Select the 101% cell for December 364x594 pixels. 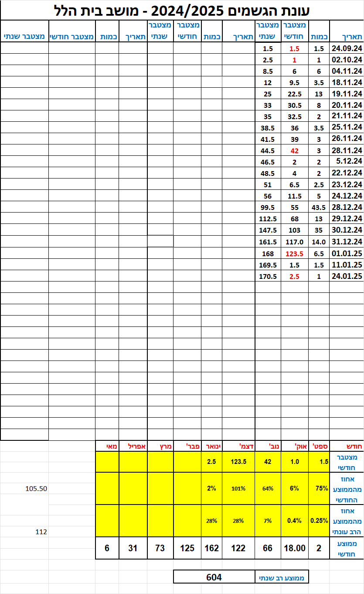coord(238,488)
